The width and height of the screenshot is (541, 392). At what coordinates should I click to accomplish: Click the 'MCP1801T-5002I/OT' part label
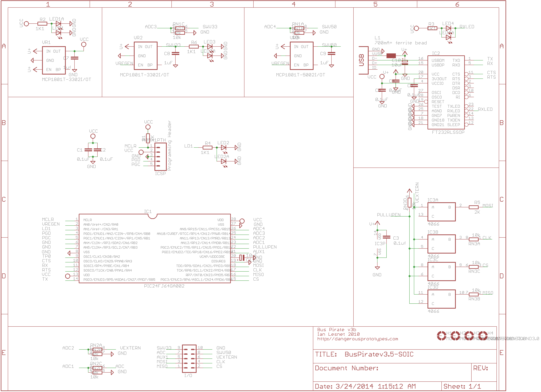301,75
